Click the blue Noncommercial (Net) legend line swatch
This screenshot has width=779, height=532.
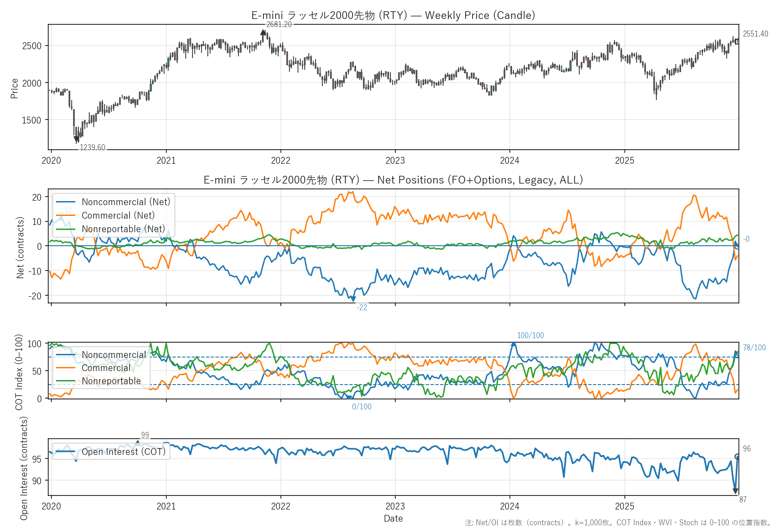tap(65, 202)
